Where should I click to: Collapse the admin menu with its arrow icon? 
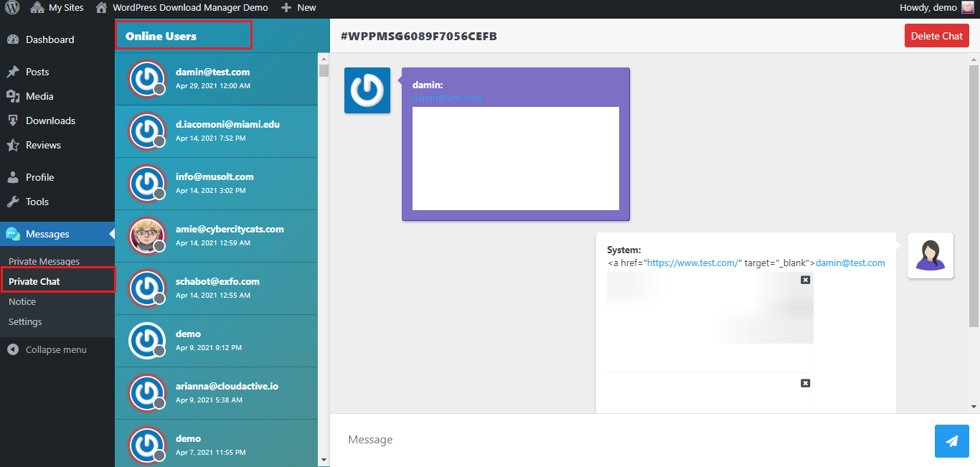tap(13, 349)
